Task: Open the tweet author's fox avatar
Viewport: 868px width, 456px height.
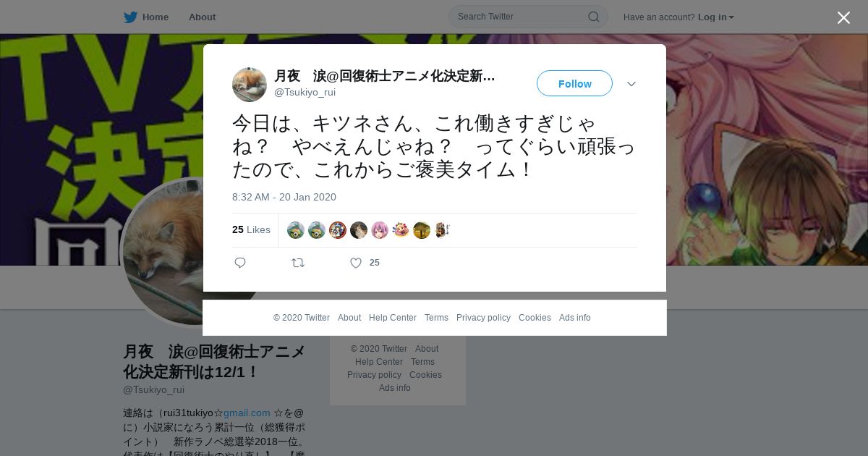Action: 250,84
